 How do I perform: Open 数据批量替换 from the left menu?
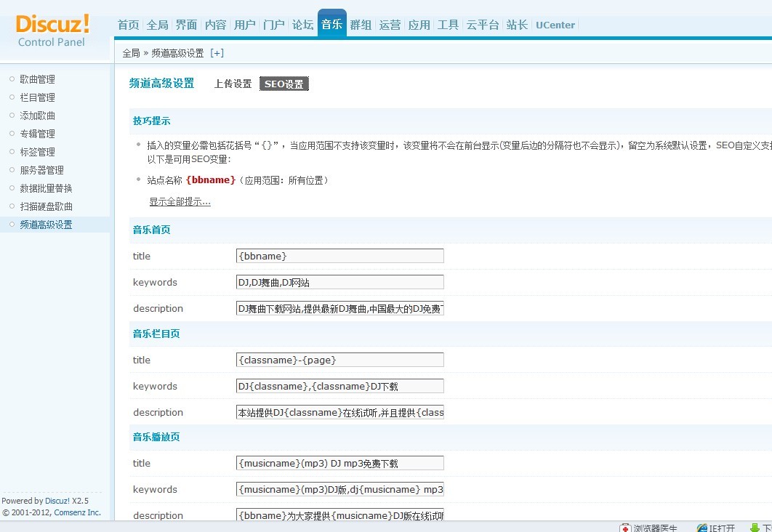(x=46, y=188)
